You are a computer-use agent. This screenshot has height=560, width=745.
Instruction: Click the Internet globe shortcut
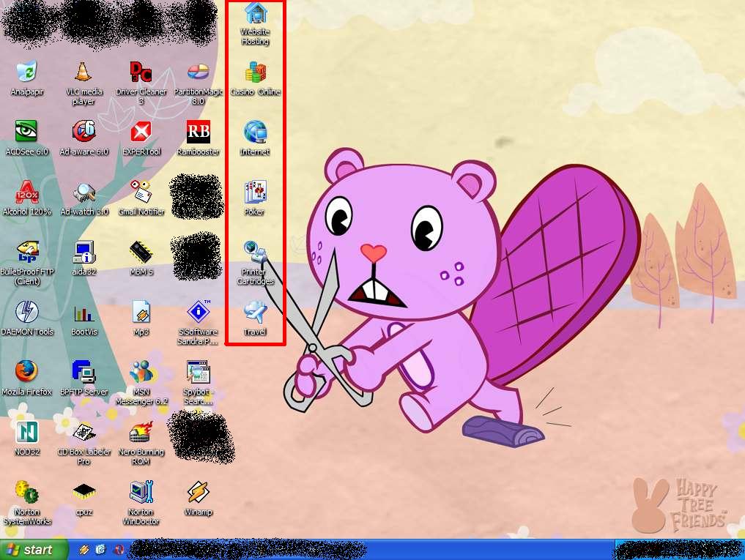coord(256,132)
